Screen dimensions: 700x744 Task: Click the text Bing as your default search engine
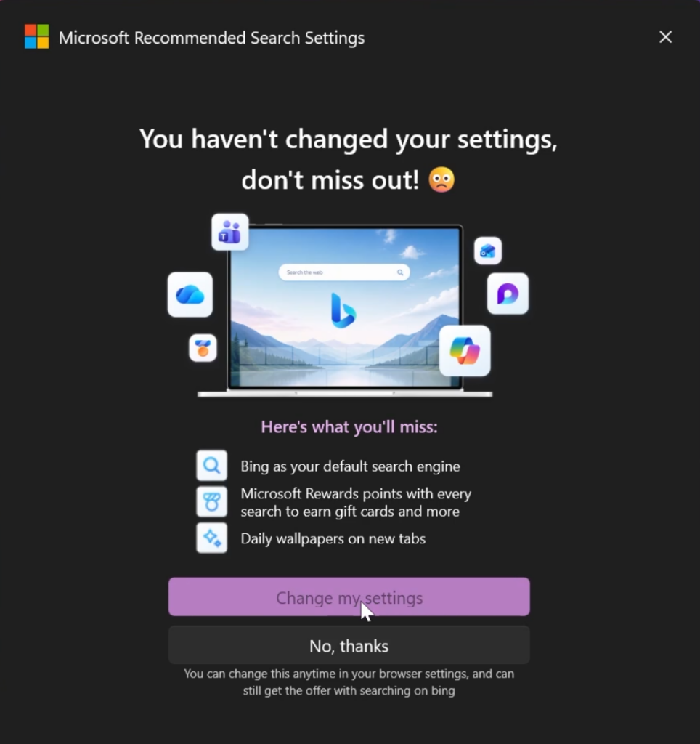[x=350, y=466]
